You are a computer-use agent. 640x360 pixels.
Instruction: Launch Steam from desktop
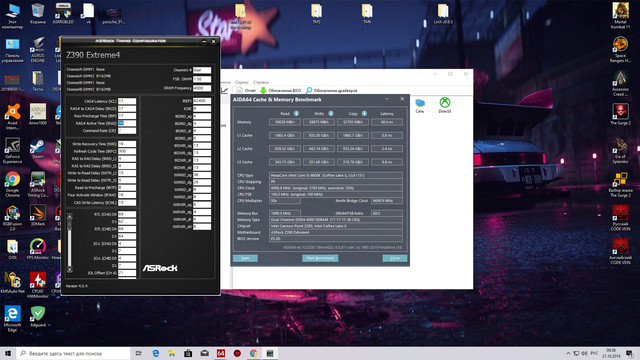pos(38,149)
